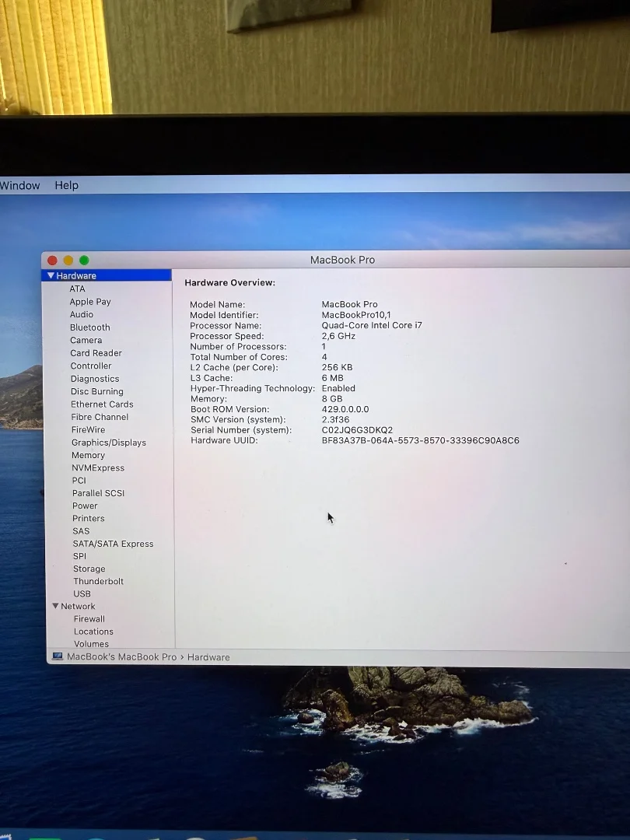
Task: Select Printers in the sidebar
Action: (89, 519)
